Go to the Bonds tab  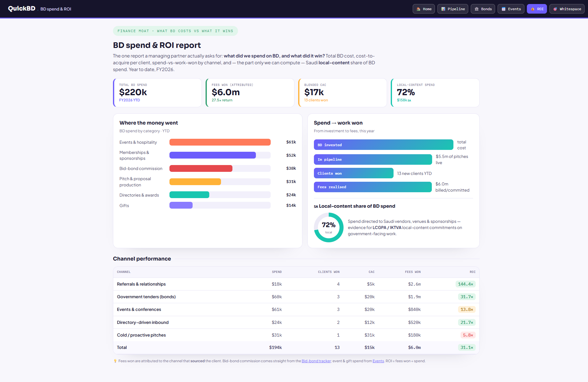tap(483, 9)
